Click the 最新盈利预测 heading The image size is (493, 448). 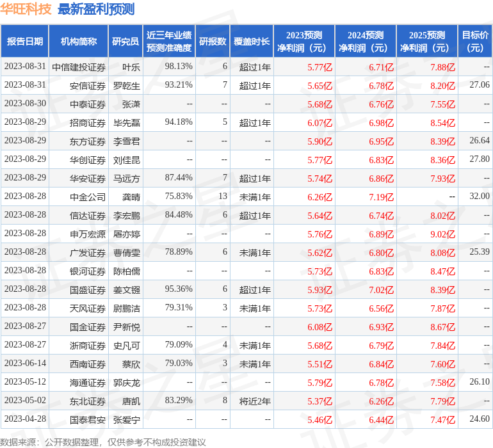coord(96,9)
